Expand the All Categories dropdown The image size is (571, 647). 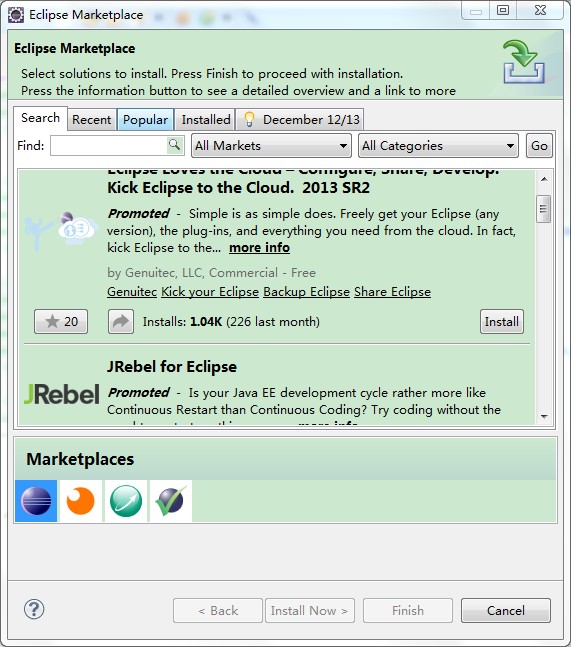438,146
